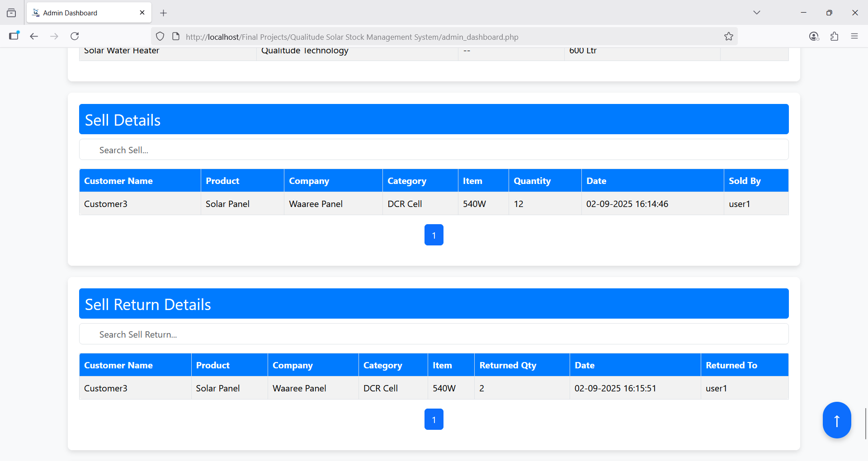This screenshot has height=461, width=868.
Task: Focus the Search Sell Return input field
Action: (x=434, y=334)
